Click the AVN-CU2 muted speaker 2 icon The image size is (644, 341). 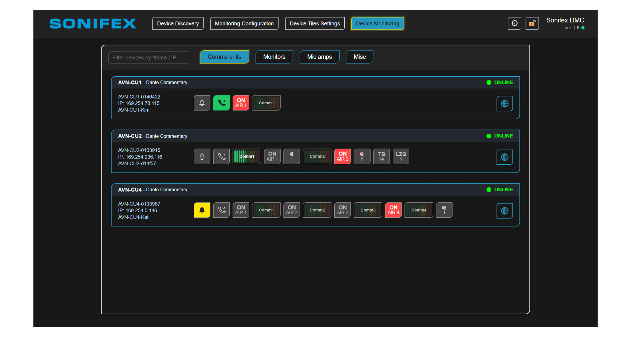(362, 156)
